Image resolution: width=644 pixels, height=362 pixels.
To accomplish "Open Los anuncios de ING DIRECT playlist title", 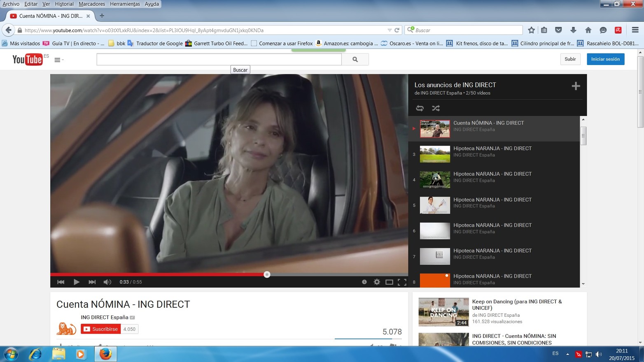I will click(x=455, y=85).
